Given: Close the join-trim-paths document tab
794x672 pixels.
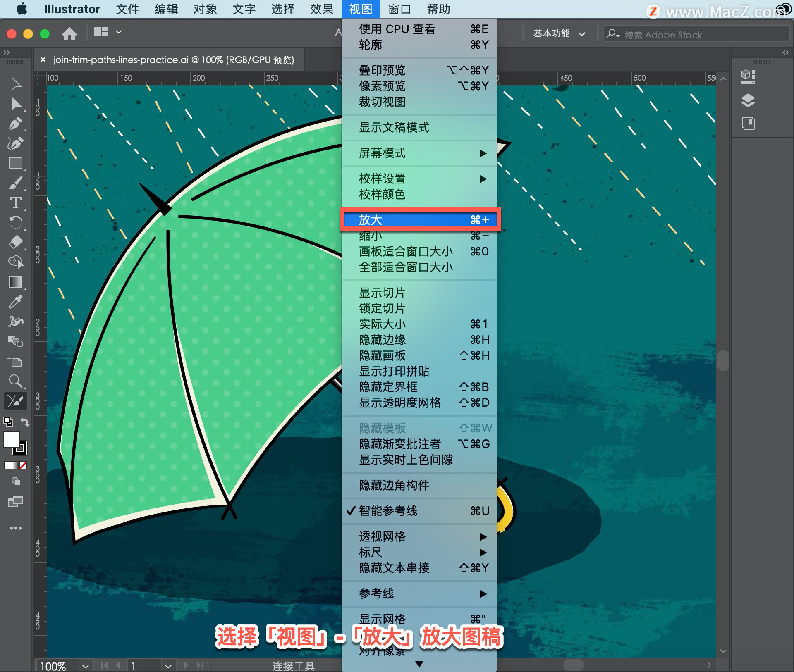Looking at the screenshot, I should tap(43, 60).
